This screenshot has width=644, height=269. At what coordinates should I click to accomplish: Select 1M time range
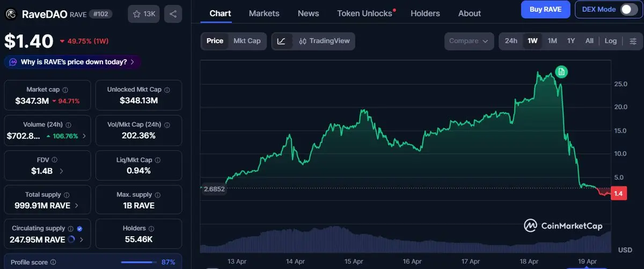[552, 41]
